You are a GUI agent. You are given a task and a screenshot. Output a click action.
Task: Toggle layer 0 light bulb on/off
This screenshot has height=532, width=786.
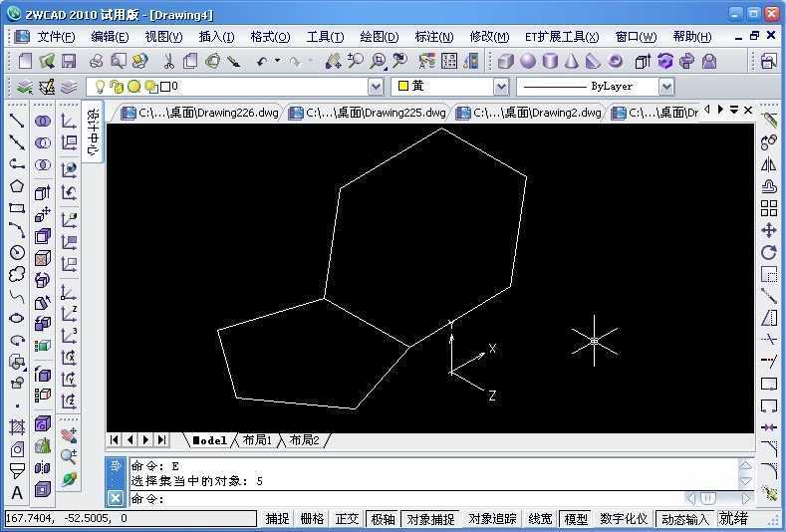coord(101,87)
